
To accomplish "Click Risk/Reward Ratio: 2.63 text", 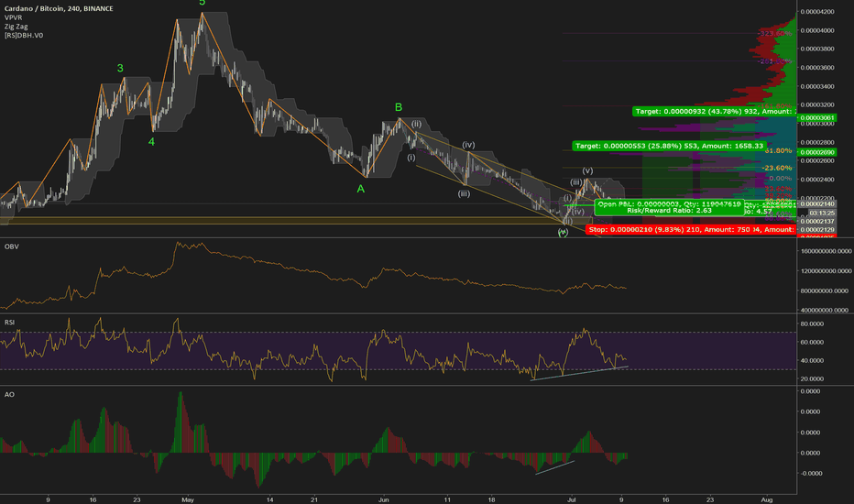I will point(670,211).
